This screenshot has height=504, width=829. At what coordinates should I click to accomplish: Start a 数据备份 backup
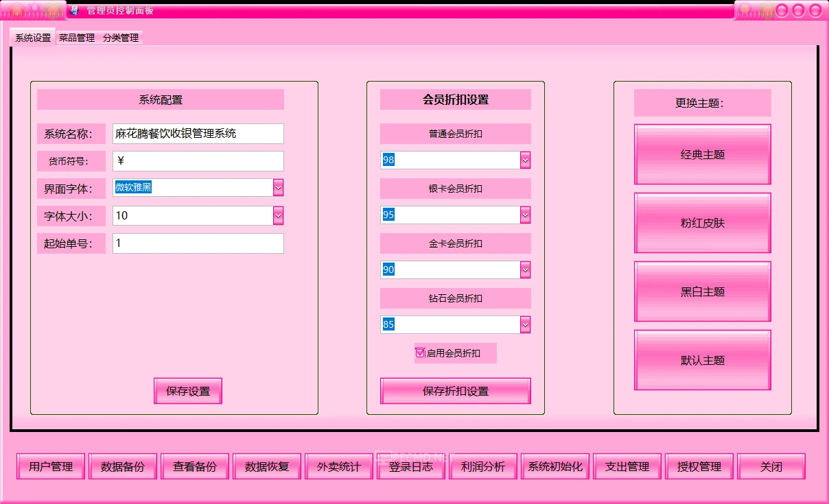(x=122, y=466)
